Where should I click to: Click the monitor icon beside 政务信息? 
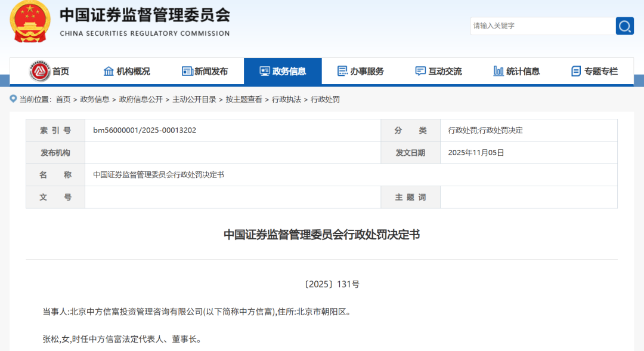click(x=265, y=71)
